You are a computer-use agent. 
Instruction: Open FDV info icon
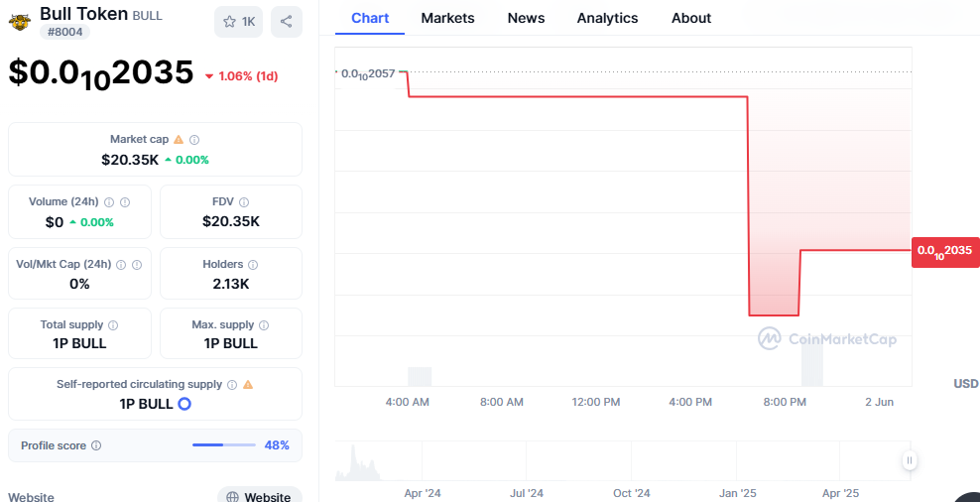pos(244,202)
